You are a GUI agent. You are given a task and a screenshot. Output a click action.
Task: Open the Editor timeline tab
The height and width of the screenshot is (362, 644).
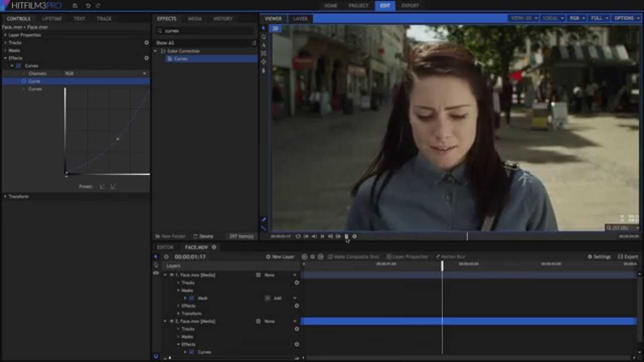(165, 247)
